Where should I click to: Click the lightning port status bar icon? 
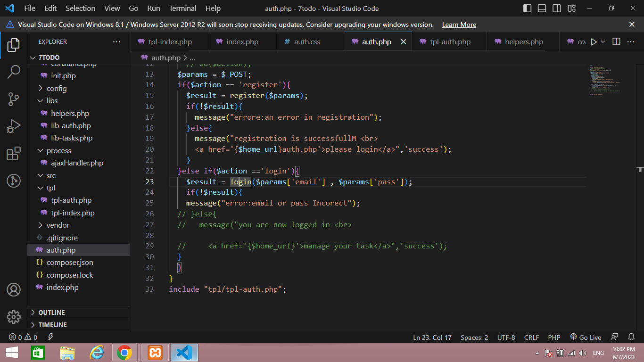50,337
